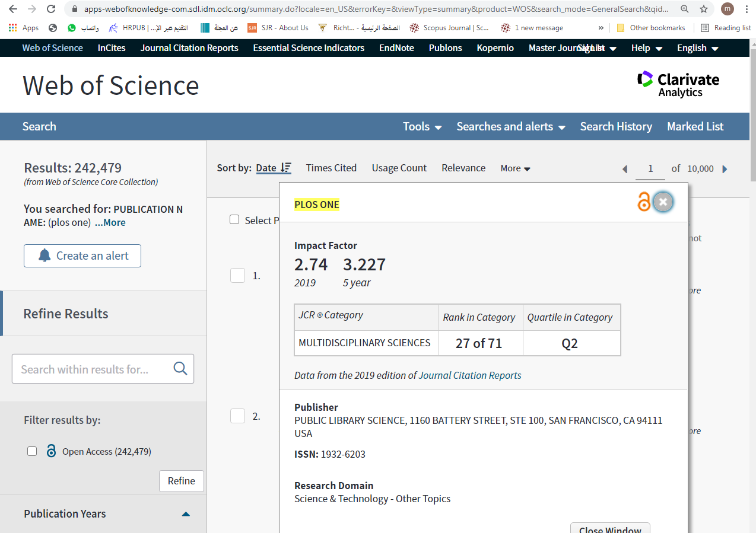Screen dimensions: 756x533
Task: Open the "1 new message" bookmark
Action: (x=532, y=28)
